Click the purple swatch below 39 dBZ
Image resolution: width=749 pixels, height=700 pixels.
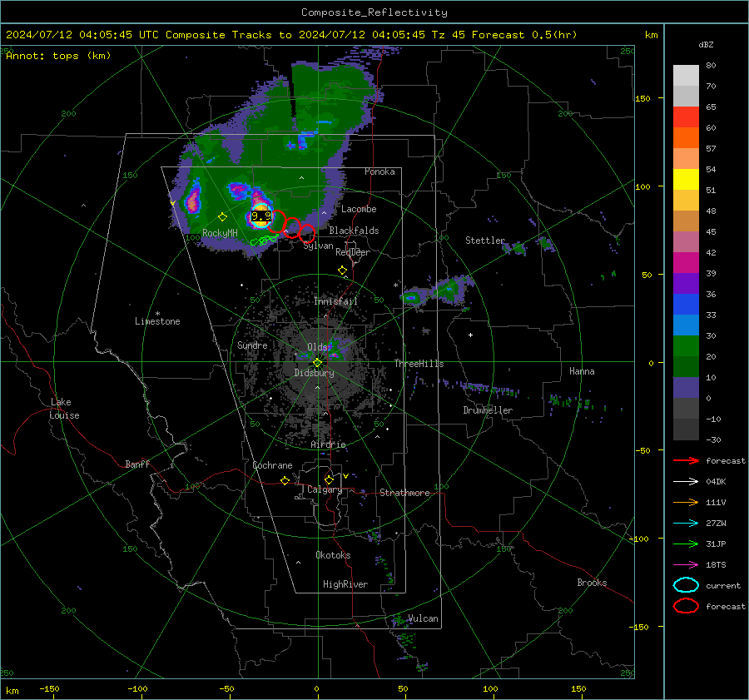point(686,283)
